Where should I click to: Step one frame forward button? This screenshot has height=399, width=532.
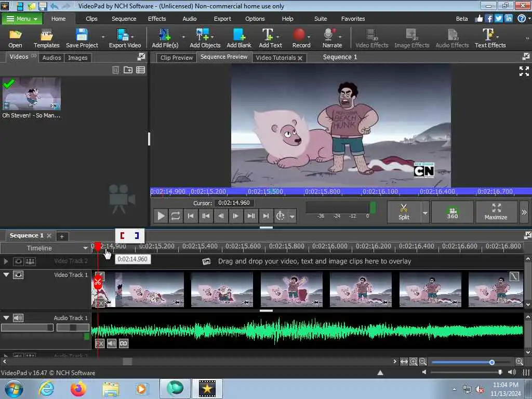click(x=235, y=216)
